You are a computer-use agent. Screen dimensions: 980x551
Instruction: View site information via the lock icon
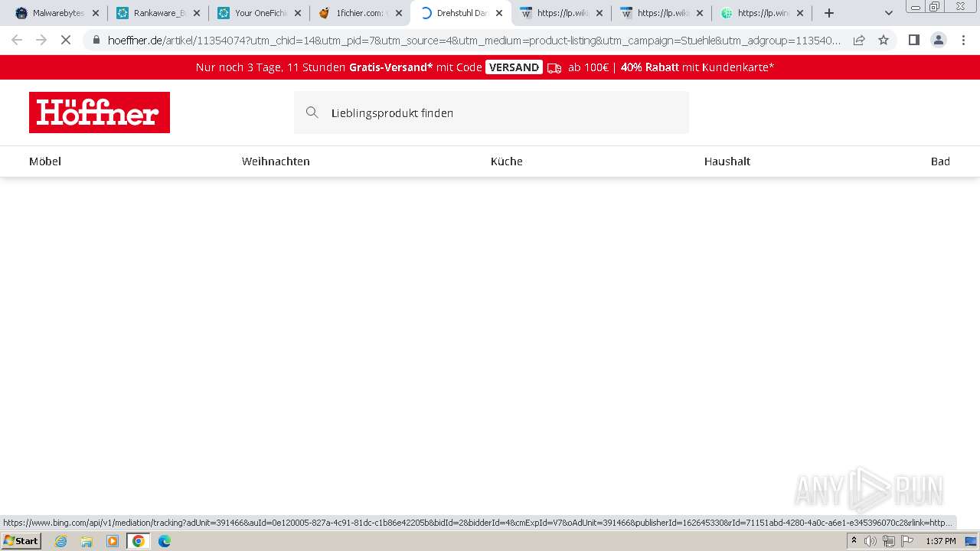[x=96, y=40]
